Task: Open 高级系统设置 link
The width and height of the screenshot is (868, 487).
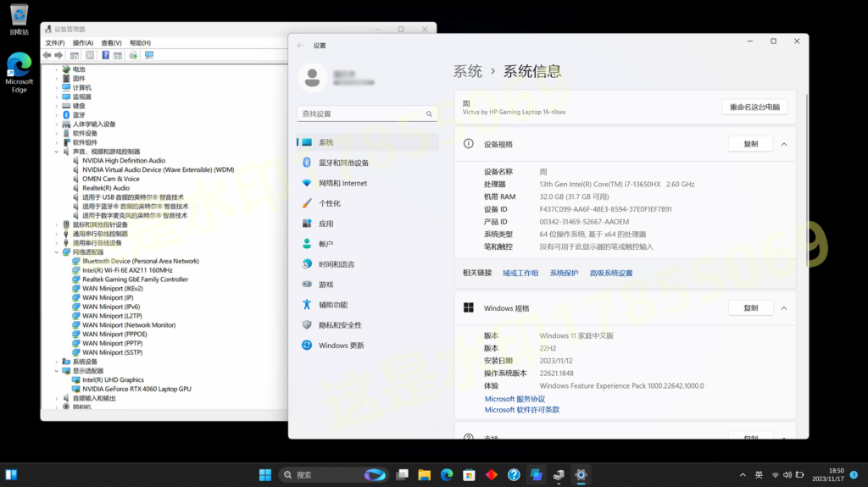Action: point(610,274)
